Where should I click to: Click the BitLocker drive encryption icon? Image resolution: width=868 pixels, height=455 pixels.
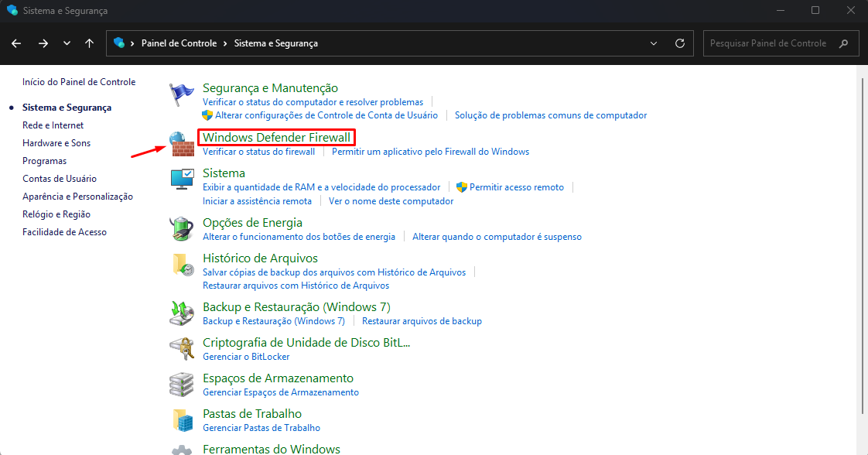(182, 349)
